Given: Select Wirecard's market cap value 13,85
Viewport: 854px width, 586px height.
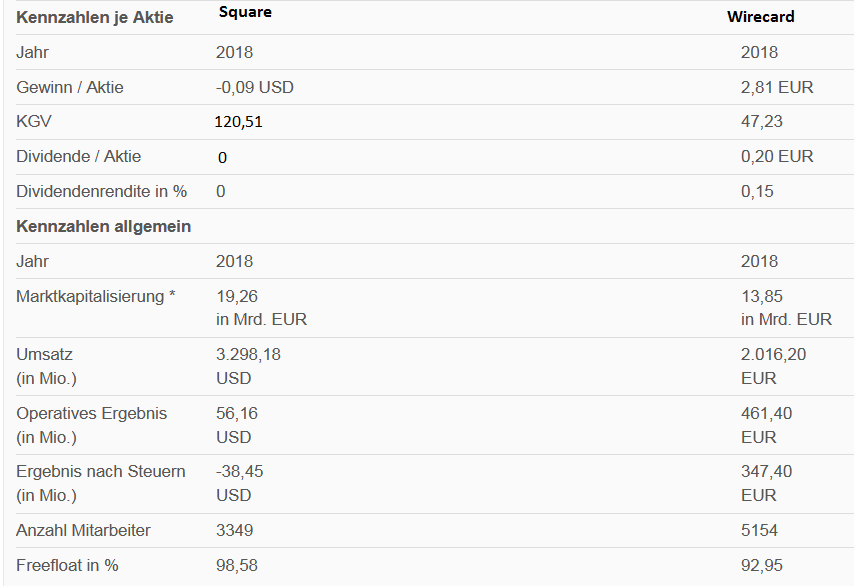Looking at the screenshot, I should tap(762, 296).
